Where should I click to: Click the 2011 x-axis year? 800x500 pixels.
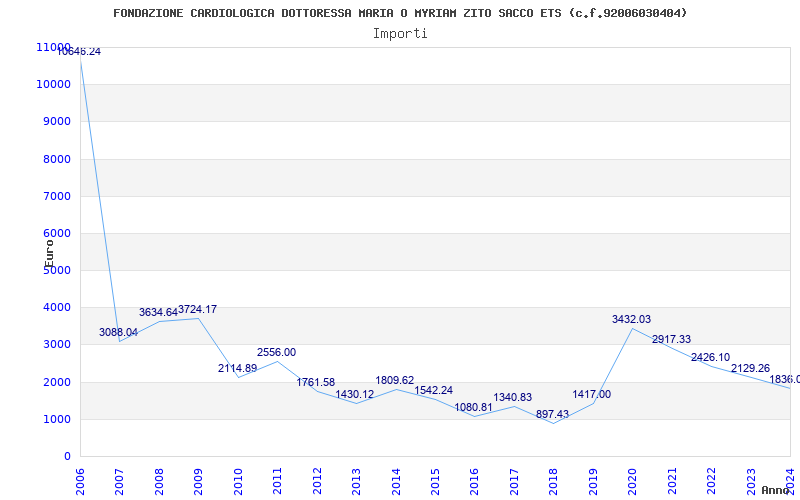coord(277,480)
